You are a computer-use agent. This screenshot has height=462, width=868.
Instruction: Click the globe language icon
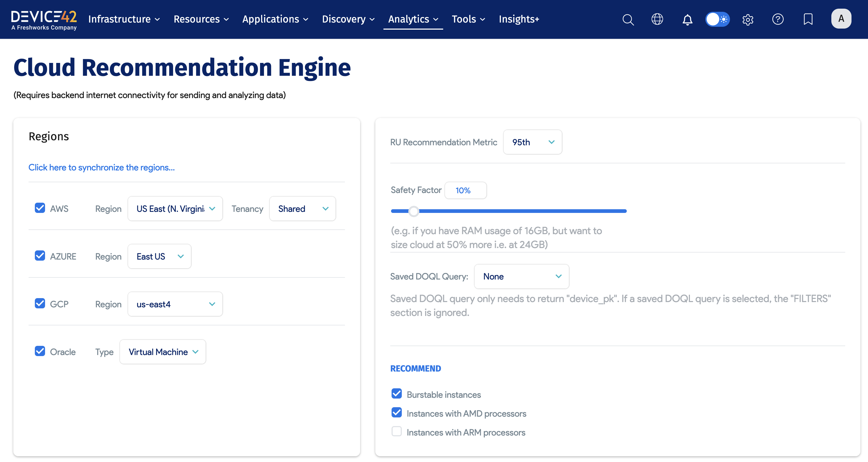(x=657, y=19)
